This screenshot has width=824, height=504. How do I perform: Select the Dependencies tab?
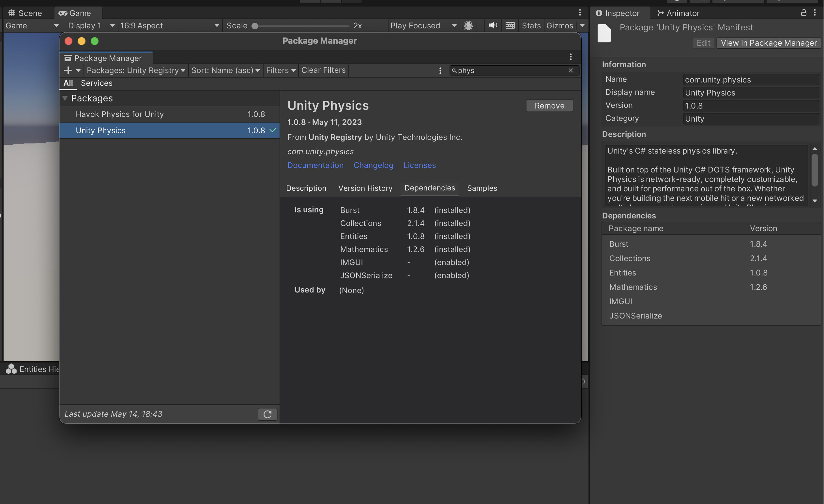click(430, 188)
